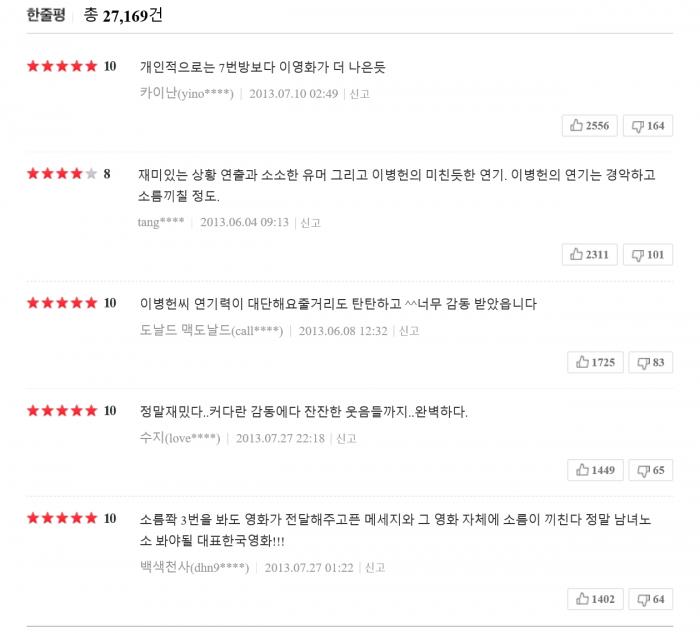Click the five-star rating of first review
This screenshot has width=700, height=633.
[x=62, y=67]
